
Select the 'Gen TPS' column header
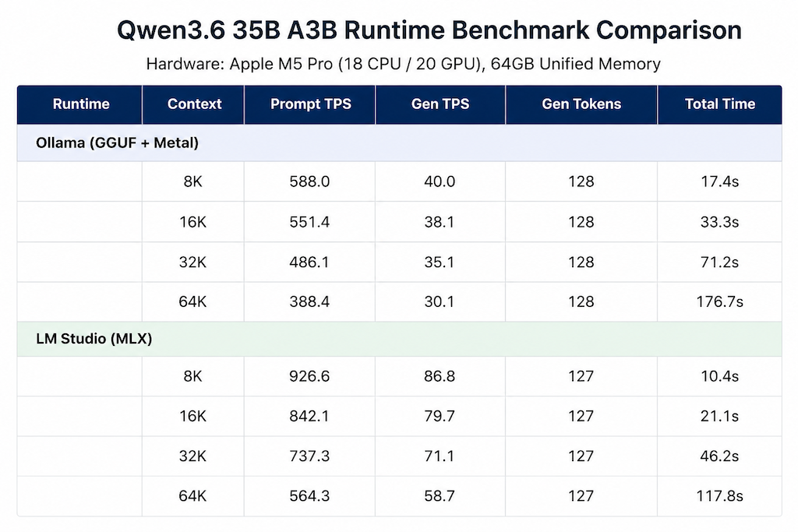coord(440,104)
